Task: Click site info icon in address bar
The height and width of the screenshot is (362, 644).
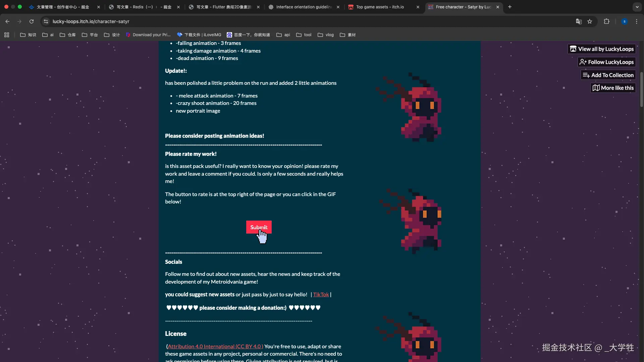Action: (x=46, y=21)
